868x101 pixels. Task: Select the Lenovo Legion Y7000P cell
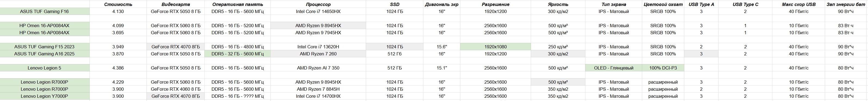click(45, 96)
